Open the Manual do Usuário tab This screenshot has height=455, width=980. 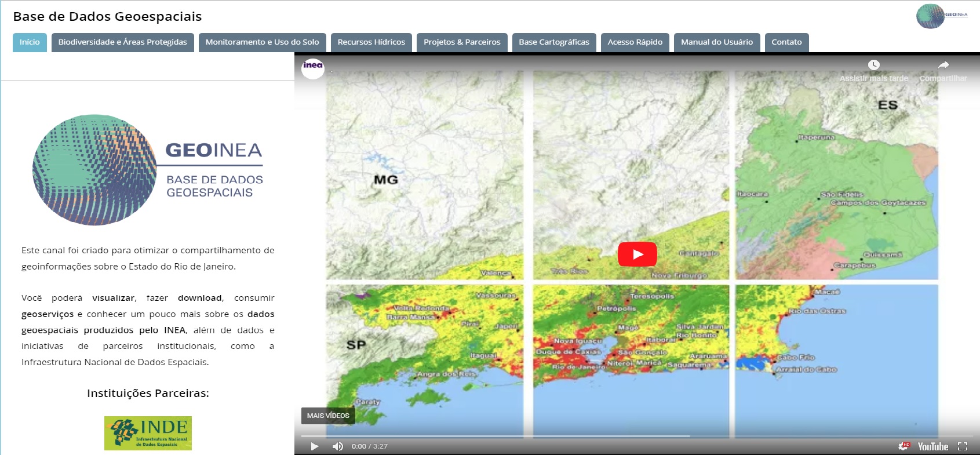pyautogui.click(x=716, y=42)
